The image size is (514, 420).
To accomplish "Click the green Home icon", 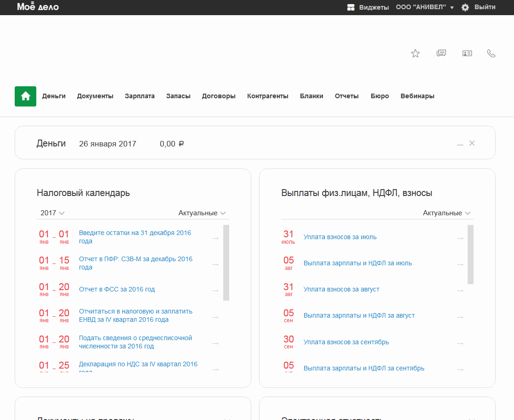I will click(x=25, y=96).
